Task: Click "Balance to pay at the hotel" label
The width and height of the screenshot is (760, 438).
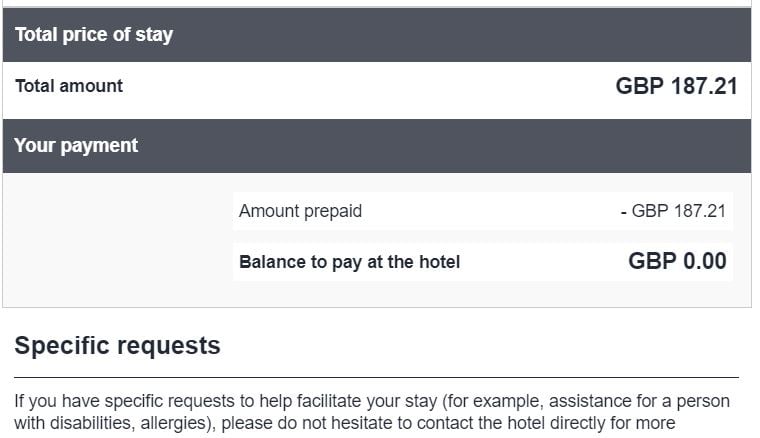Action: 349,263
